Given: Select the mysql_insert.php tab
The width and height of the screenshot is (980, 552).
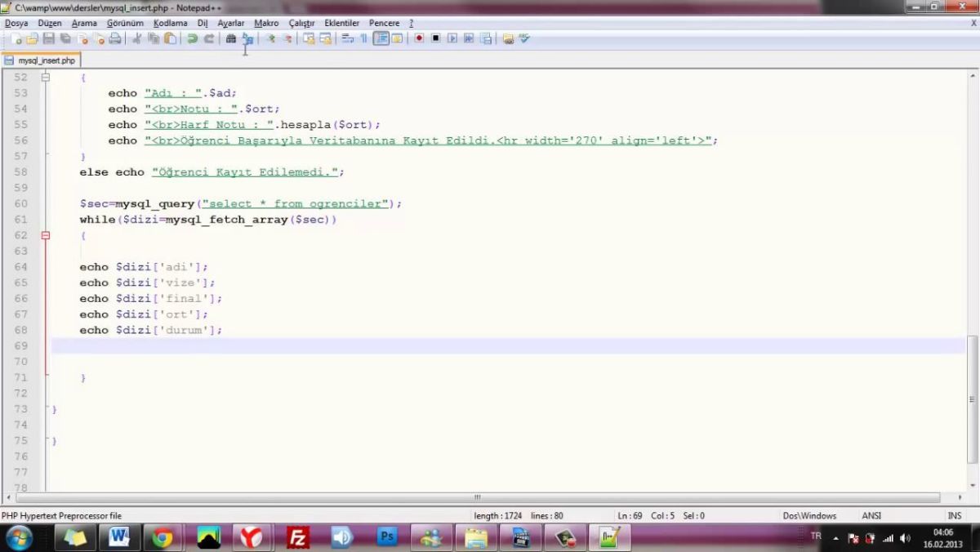Looking at the screenshot, I should (41, 60).
